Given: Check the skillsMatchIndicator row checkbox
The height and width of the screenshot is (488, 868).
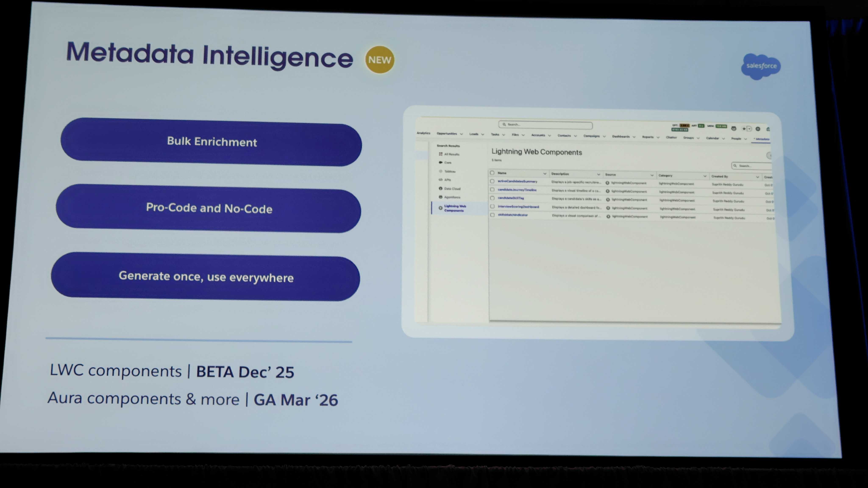Looking at the screenshot, I should click(x=493, y=215).
